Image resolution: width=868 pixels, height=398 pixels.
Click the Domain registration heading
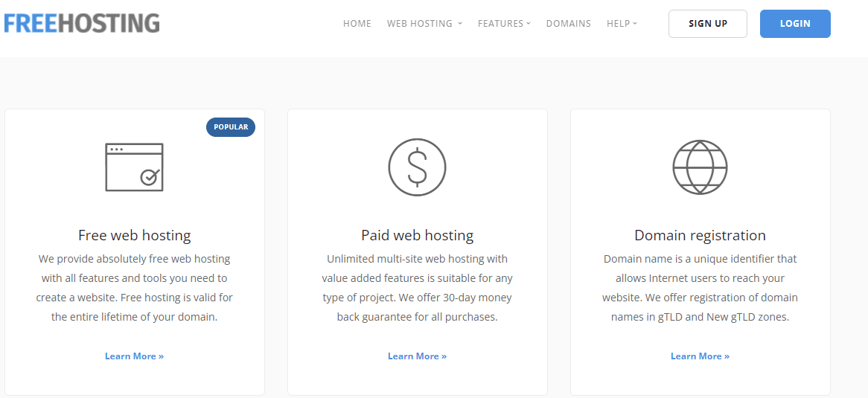coord(701,235)
